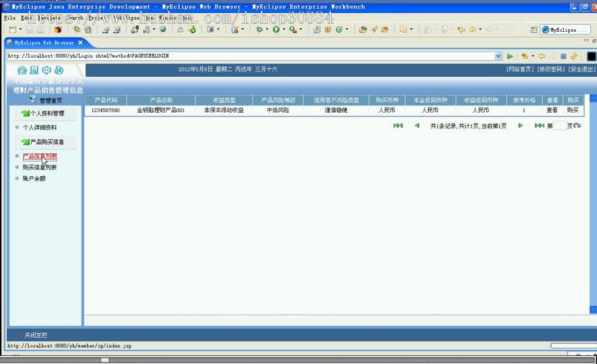The image size is (597, 364).
Task: Select the MyEclipse perspective button
Action: pos(565,30)
